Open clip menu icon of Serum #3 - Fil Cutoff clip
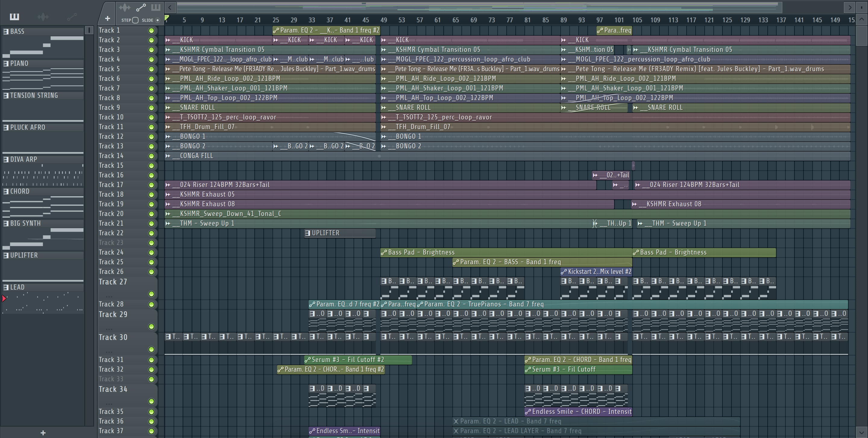 pos(528,370)
